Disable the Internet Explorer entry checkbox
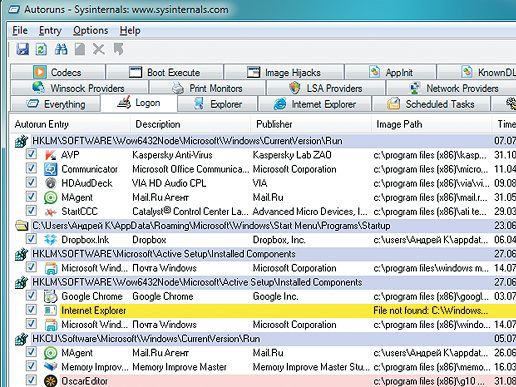The image size is (516, 387). click(x=31, y=310)
